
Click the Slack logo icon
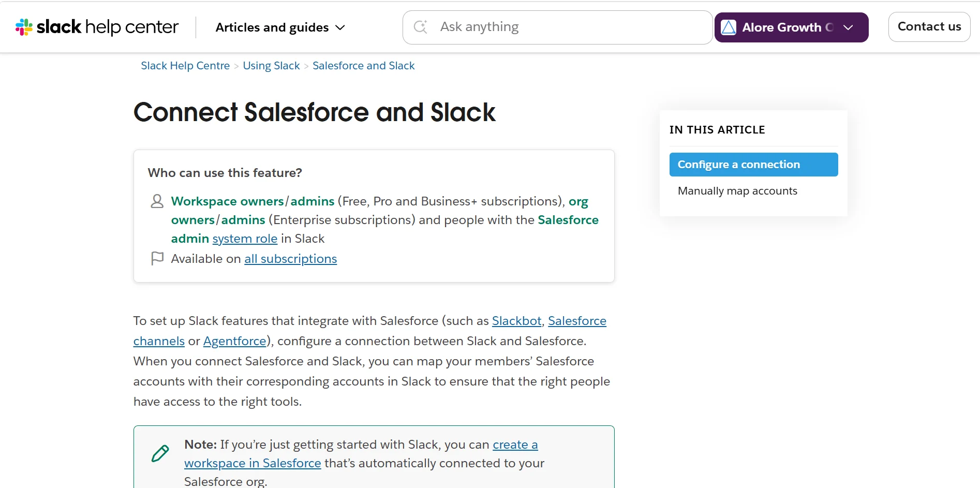[24, 27]
